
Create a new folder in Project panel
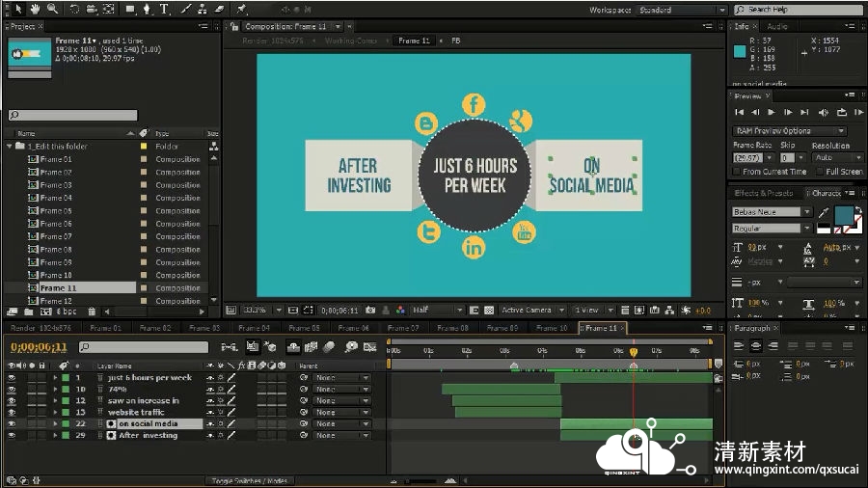(x=29, y=312)
